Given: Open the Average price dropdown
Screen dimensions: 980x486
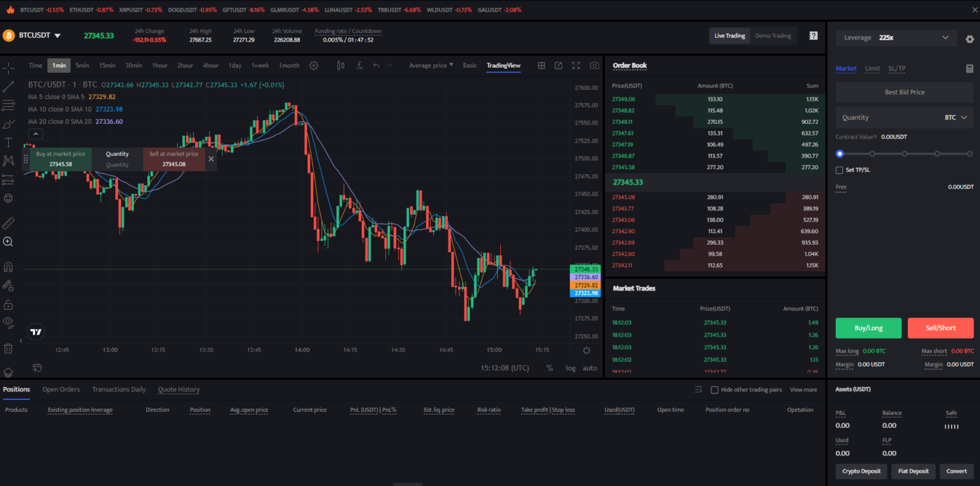Looking at the screenshot, I should pos(431,65).
